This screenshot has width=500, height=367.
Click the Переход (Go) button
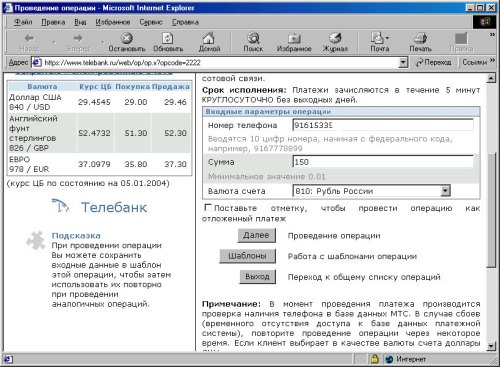pos(433,62)
